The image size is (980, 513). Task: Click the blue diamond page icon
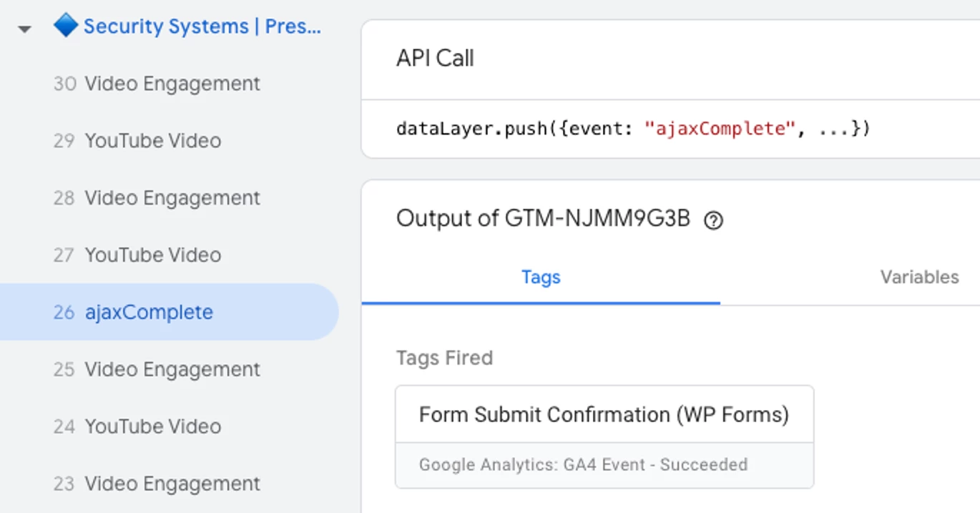click(66, 26)
